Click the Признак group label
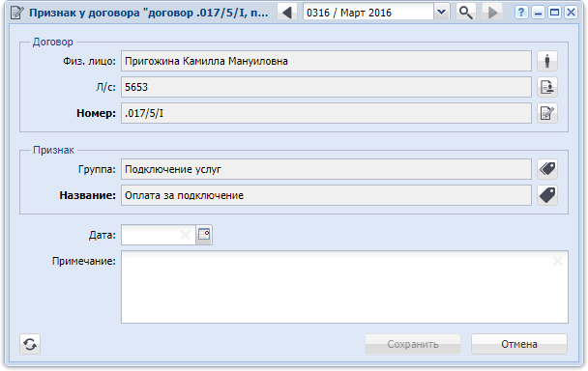This screenshot has width=588, height=371. coord(53,151)
